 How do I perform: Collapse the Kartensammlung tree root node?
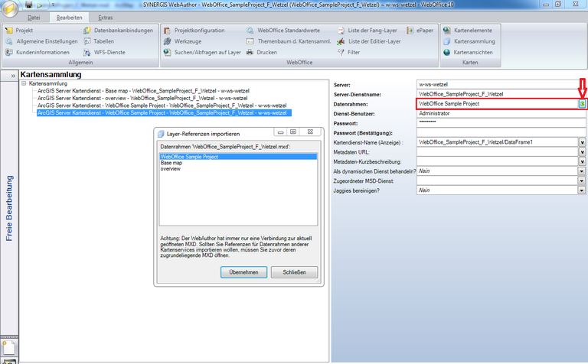coord(24,83)
